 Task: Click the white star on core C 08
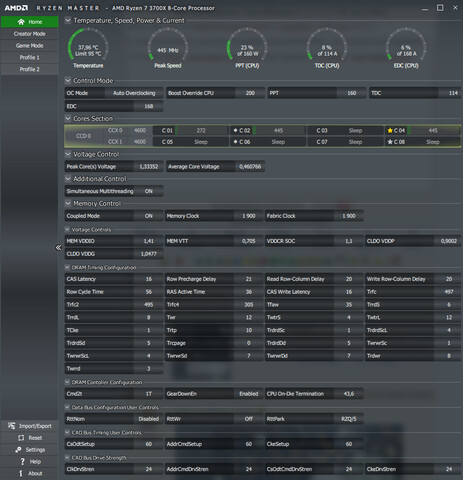(x=390, y=142)
